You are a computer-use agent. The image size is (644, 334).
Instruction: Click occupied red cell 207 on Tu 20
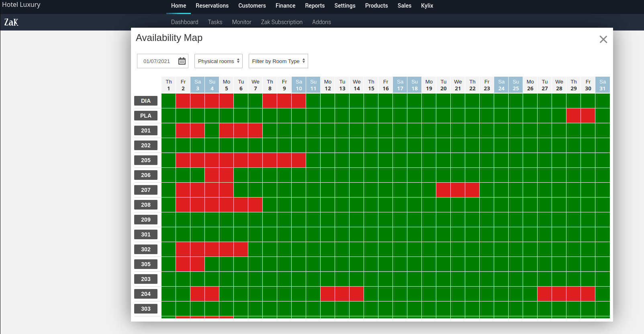click(x=444, y=190)
